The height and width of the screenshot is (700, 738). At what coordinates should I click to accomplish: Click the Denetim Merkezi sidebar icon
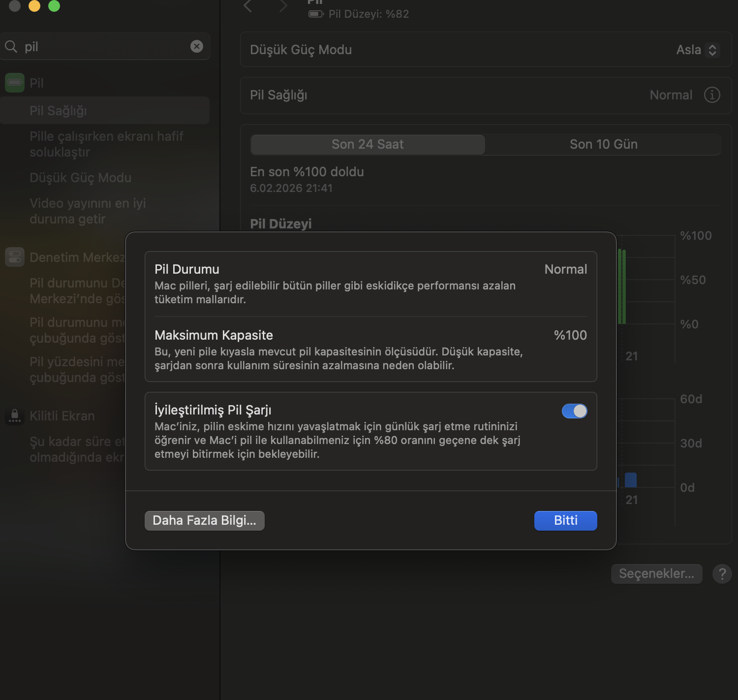point(15,257)
